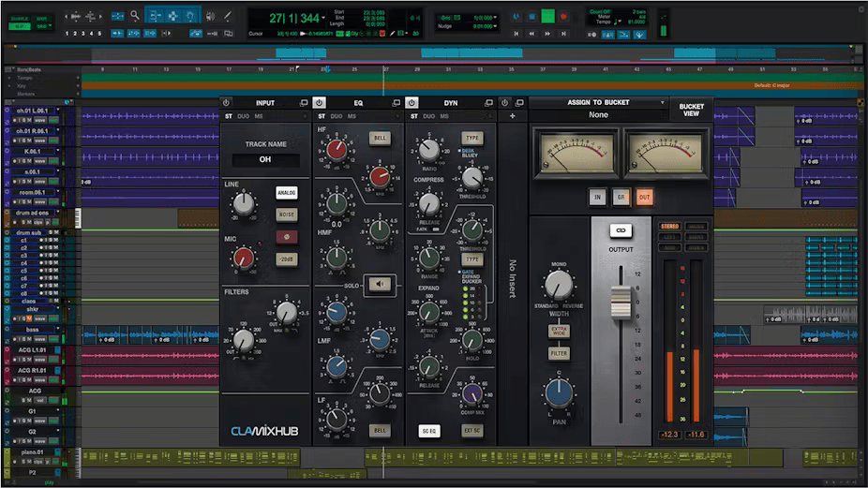Click the green Play transport button

[x=547, y=16]
